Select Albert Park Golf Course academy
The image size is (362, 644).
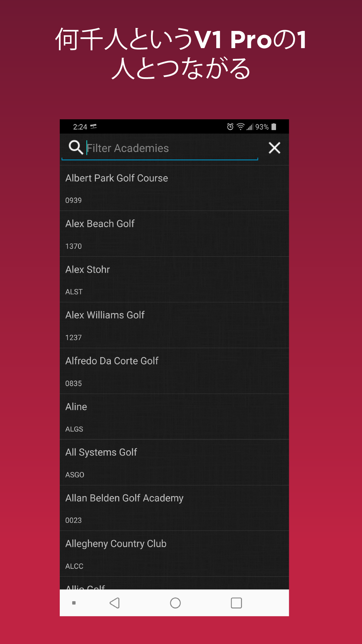tap(174, 188)
